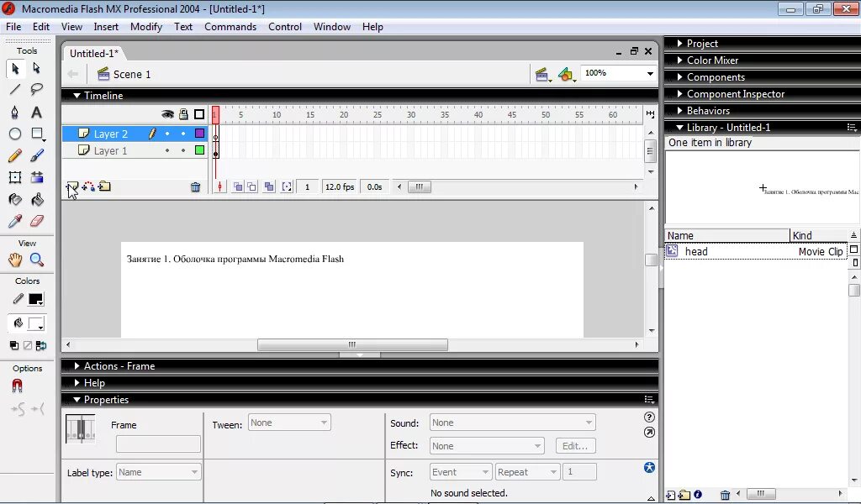This screenshot has width=861, height=504.
Task: Select the Pen tool
Action: pos(15,112)
